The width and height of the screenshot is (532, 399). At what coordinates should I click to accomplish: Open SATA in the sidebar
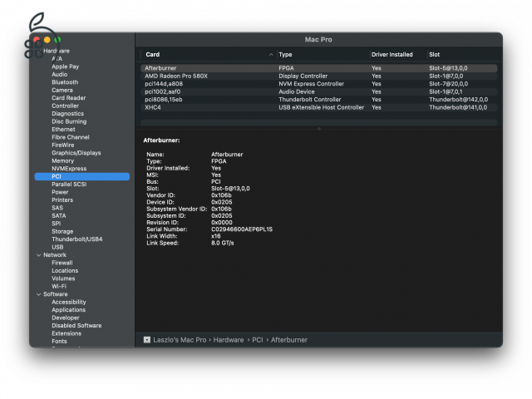pos(59,216)
